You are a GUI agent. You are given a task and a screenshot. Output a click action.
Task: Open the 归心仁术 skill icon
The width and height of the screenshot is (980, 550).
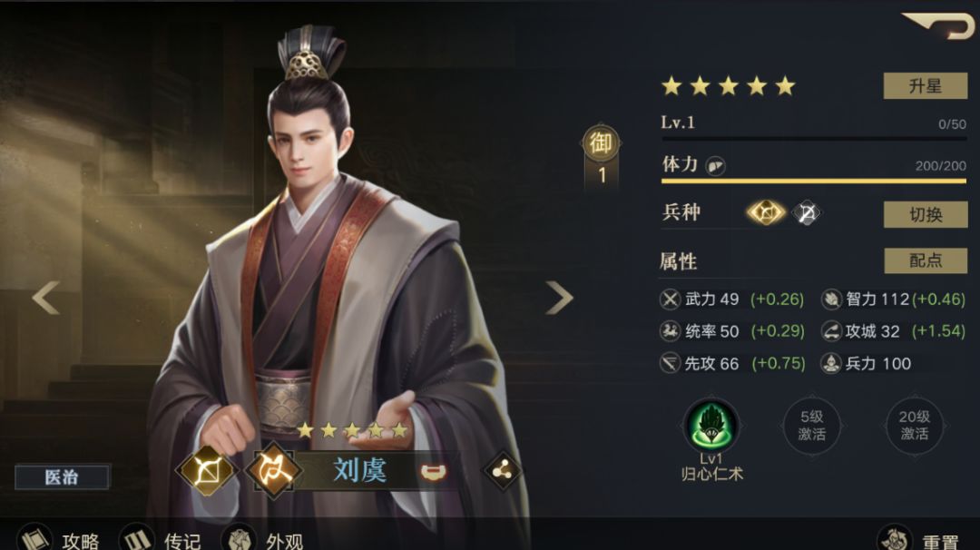pyautogui.click(x=710, y=425)
